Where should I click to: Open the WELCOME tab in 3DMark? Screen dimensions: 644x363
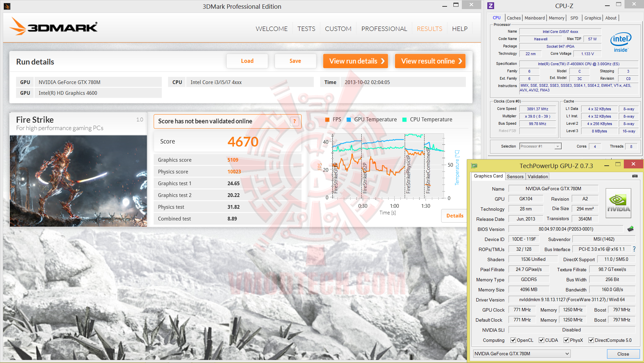pos(272,29)
